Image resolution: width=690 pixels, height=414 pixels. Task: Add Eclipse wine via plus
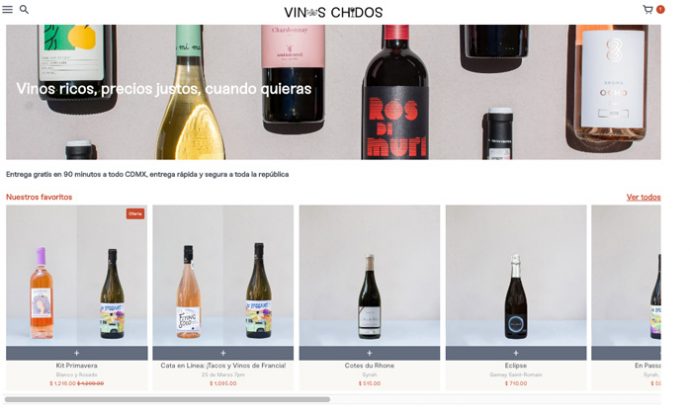pos(516,353)
